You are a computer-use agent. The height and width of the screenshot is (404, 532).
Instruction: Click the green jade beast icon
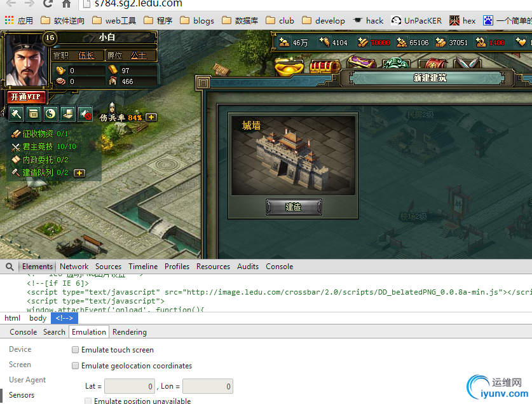point(395,63)
